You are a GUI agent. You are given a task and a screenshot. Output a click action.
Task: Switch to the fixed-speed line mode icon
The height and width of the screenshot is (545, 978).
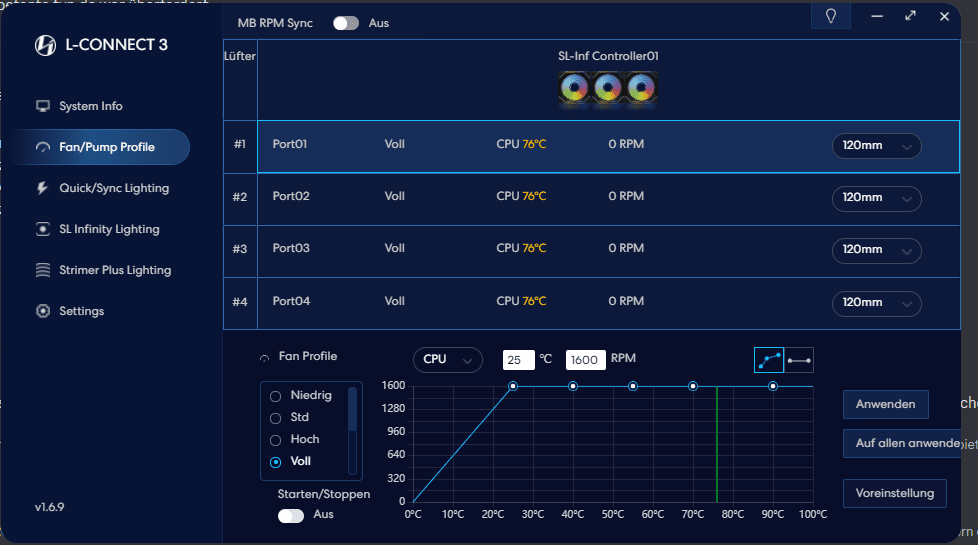pos(799,360)
